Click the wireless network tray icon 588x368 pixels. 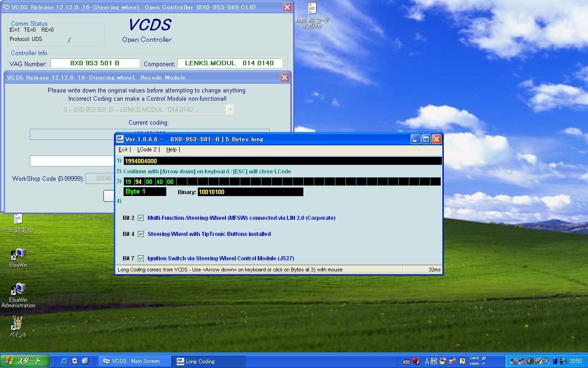click(x=514, y=361)
